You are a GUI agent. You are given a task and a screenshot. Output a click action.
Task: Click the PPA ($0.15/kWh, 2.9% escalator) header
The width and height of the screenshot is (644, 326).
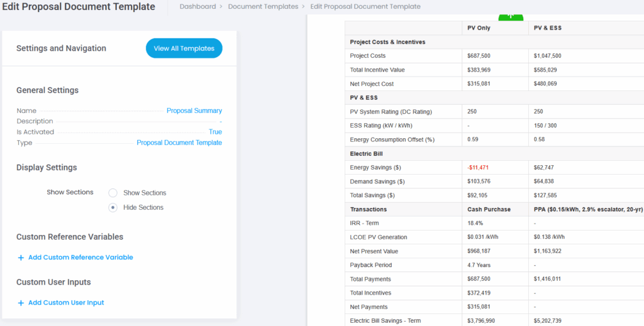pyautogui.click(x=588, y=209)
